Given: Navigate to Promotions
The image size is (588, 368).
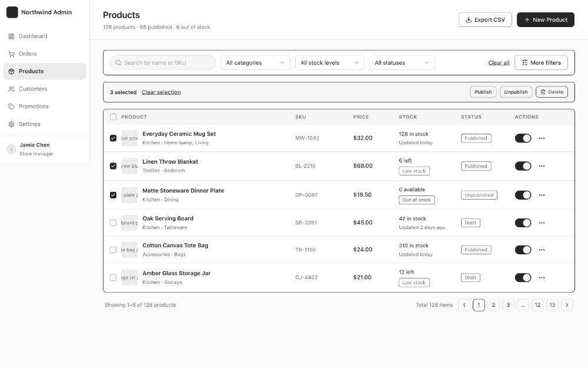Looking at the screenshot, I should (x=45, y=107).
